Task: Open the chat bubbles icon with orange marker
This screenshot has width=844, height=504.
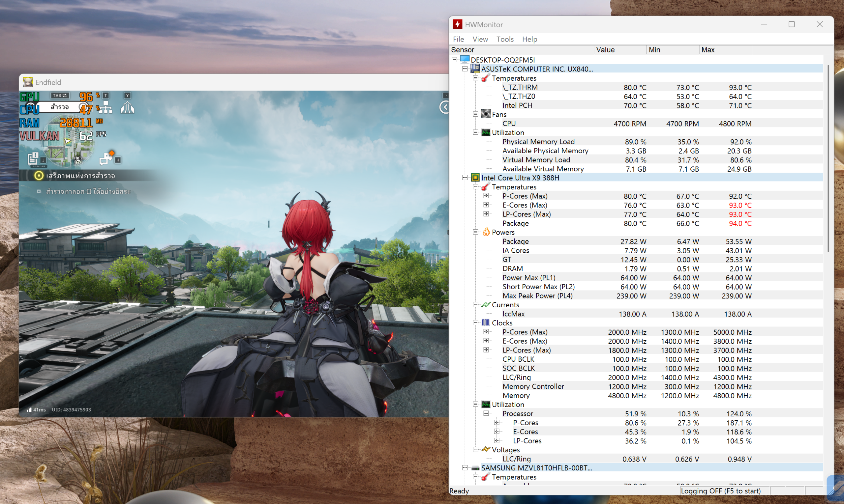Action: click(x=106, y=158)
